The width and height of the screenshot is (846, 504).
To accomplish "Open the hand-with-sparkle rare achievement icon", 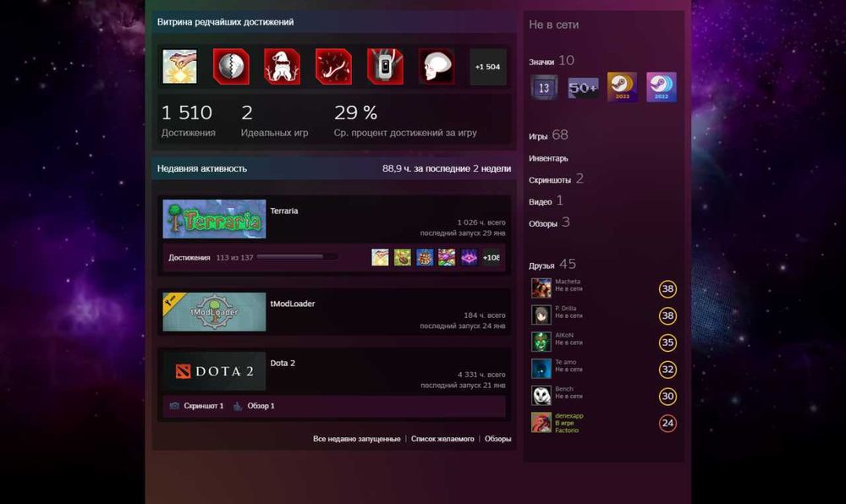I will pyautogui.click(x=179, y=67).
